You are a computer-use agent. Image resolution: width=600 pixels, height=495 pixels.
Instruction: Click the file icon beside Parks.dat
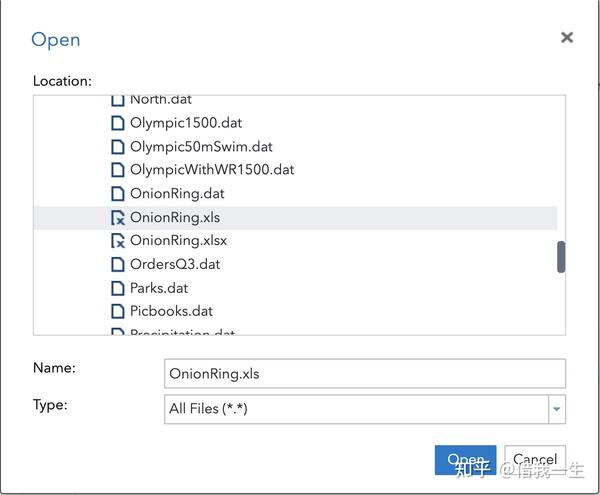point(118,288)
